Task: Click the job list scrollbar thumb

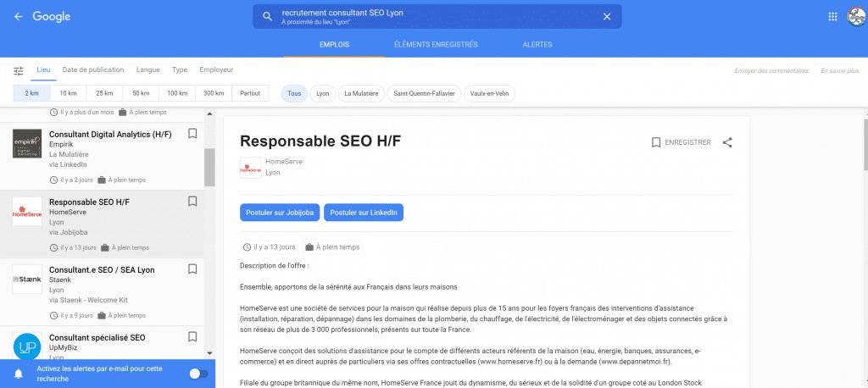Action: pyautogui.click(x=209, y=167)
